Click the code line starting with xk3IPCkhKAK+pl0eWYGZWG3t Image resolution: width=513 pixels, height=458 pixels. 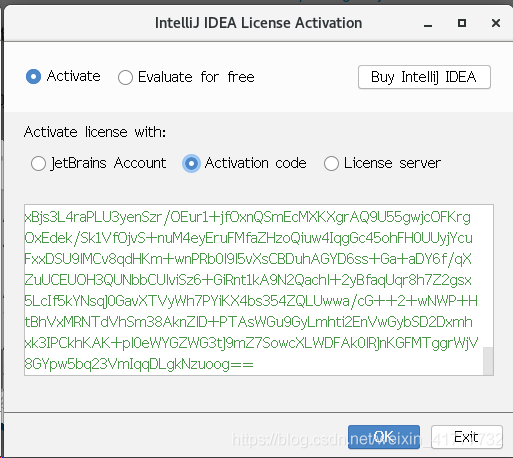coord(251,343)
